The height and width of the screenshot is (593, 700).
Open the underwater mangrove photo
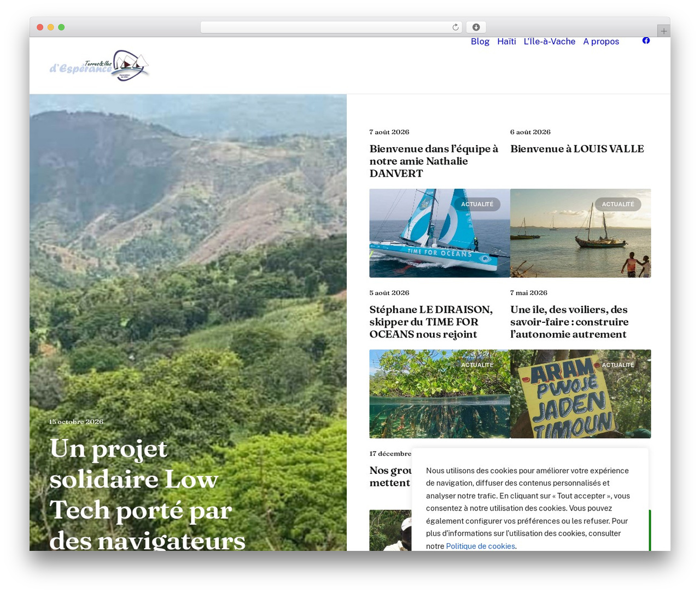[x=440, y=394]
